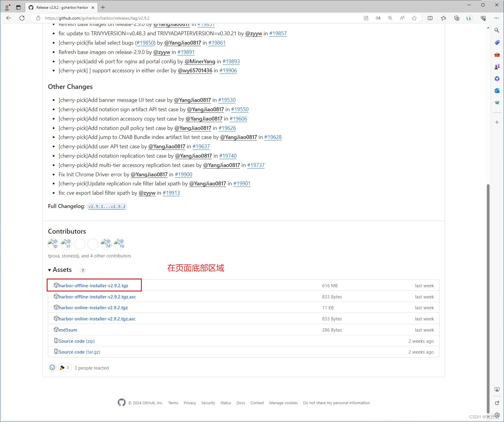Click the tpoxa contributor avatar

(x=53, y=244)
